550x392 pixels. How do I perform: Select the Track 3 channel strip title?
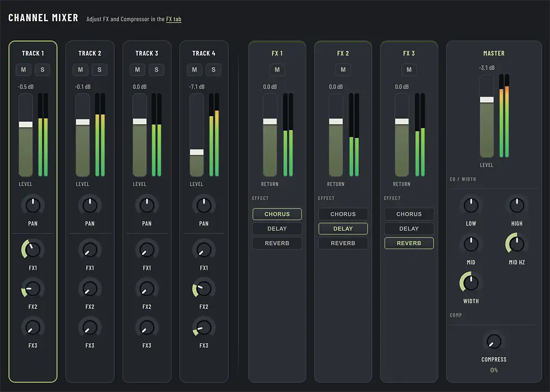click(147, 53)
